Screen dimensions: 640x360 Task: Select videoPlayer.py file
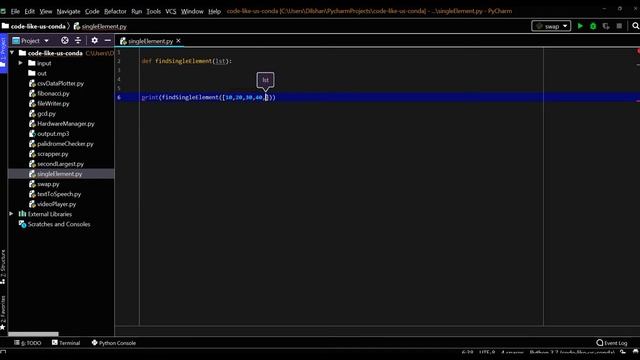pyautogui.click(x=56, y=204)
